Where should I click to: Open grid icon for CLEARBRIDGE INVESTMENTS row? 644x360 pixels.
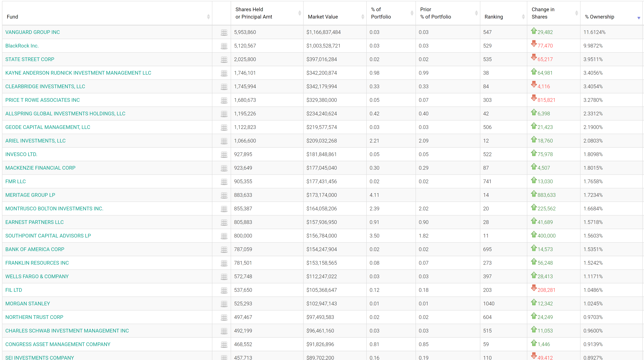(x=224, y=87)
